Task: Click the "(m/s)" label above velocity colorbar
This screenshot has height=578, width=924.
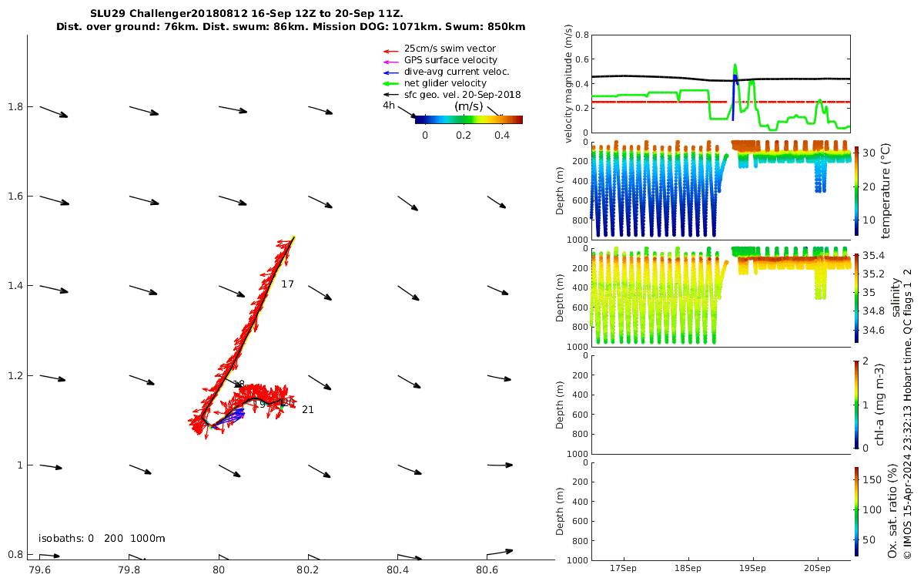Action: [468, 106]
